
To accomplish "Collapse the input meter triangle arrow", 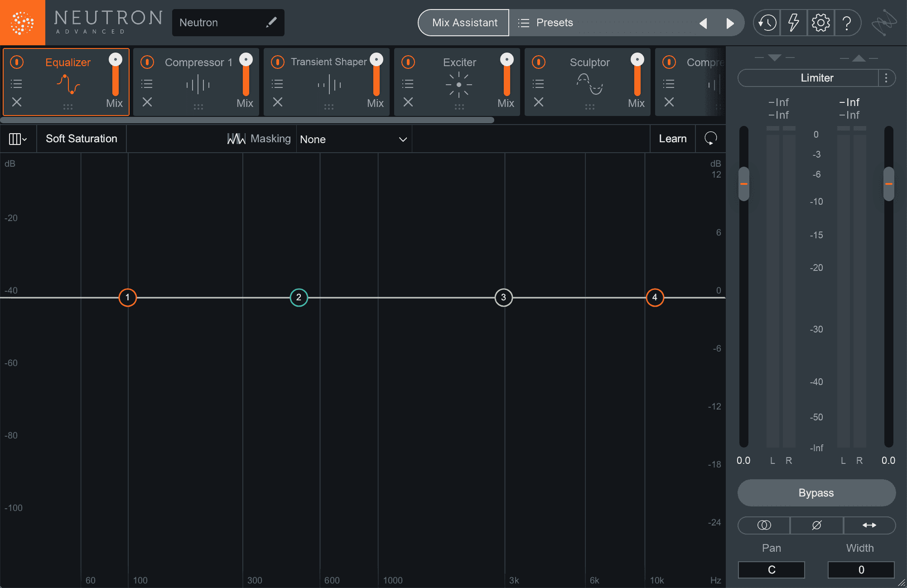I will coord(774,58).
